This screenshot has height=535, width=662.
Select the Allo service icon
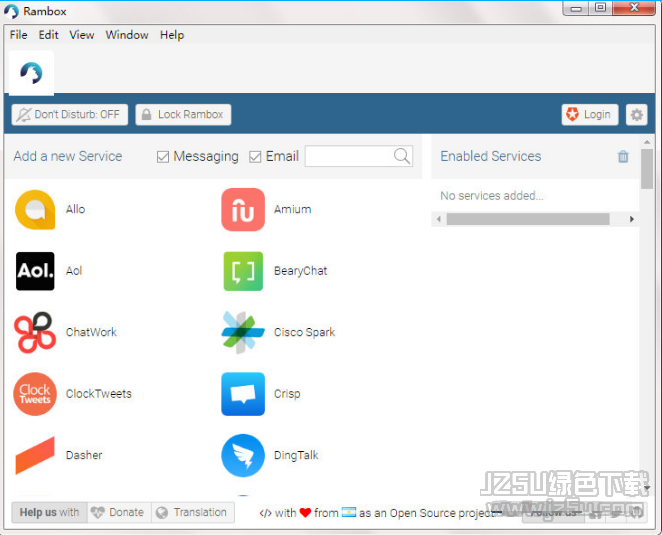click(x=35, y=210)
